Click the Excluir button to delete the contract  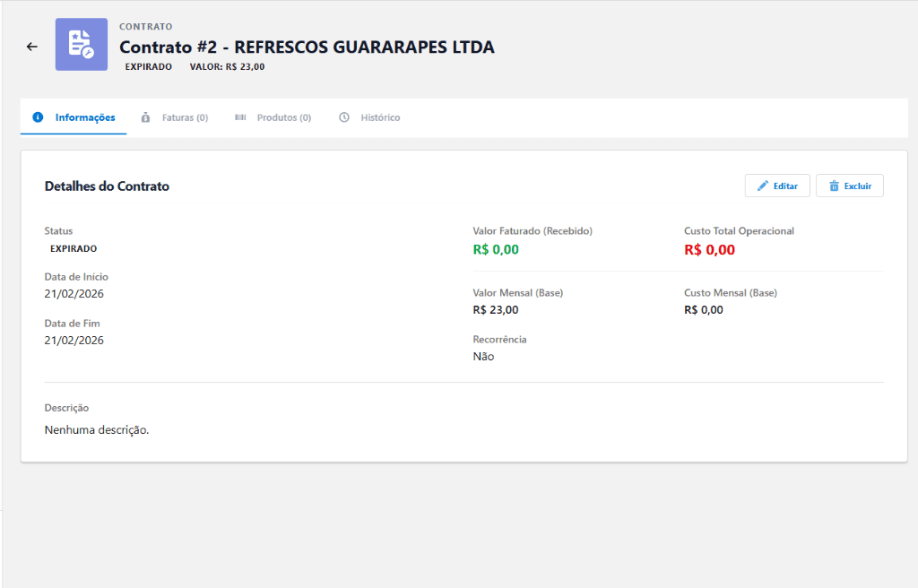coord(849,186)
